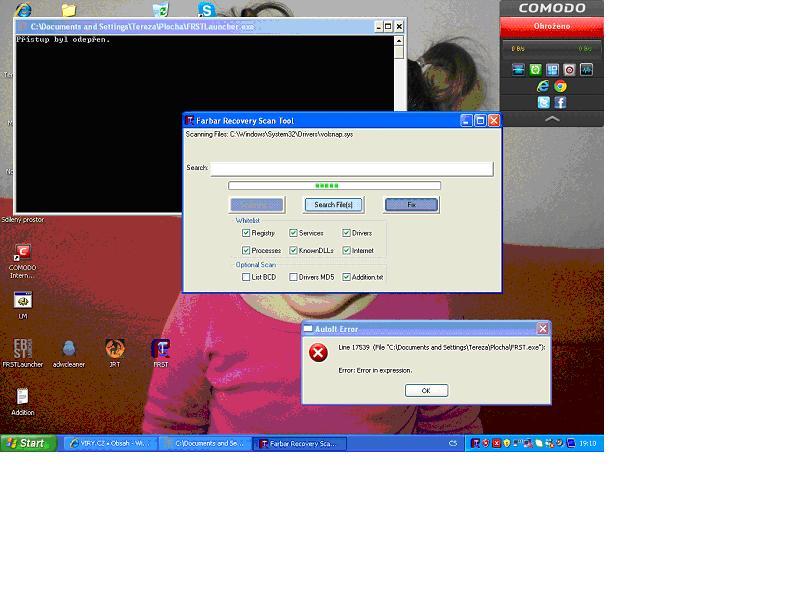The width and height of the screenshot is (800, 600).
Task: Open the folder icon on desktop top row
Action: coord(68,10)
